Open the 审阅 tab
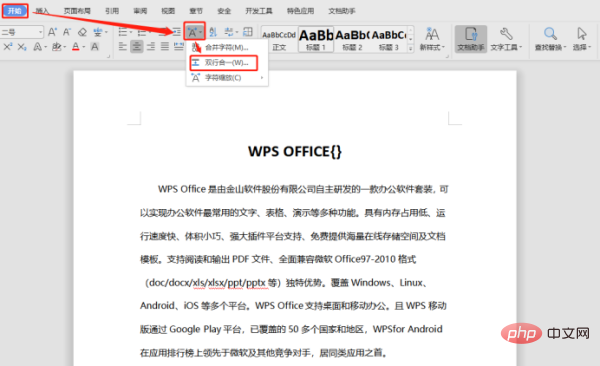This screenshot has height=366, width=600. coord(140,11)
